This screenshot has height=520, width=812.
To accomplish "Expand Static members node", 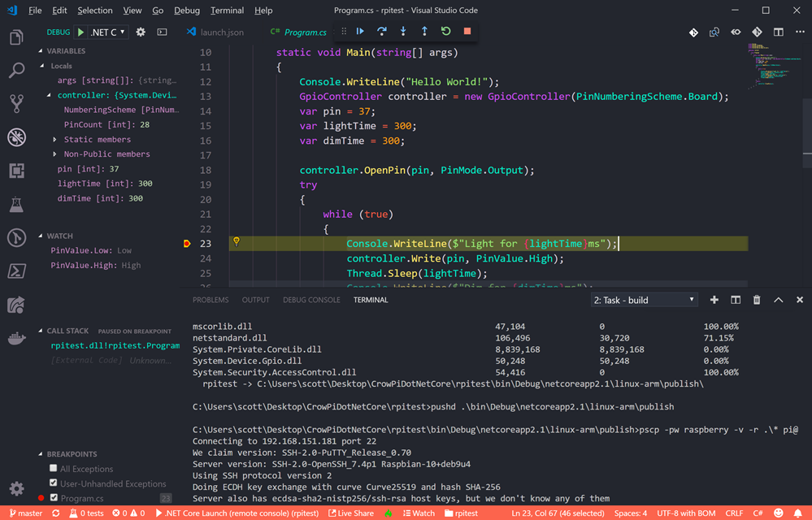I will coord(54,139).
